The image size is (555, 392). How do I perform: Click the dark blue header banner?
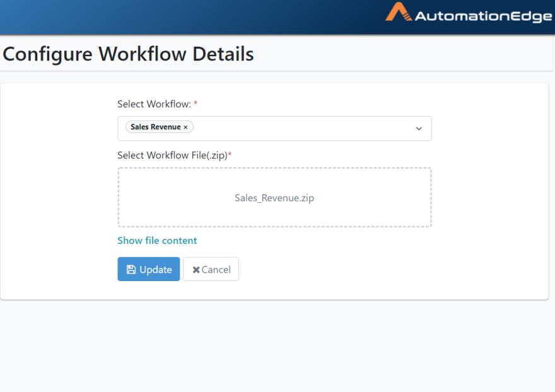point(191,17)
